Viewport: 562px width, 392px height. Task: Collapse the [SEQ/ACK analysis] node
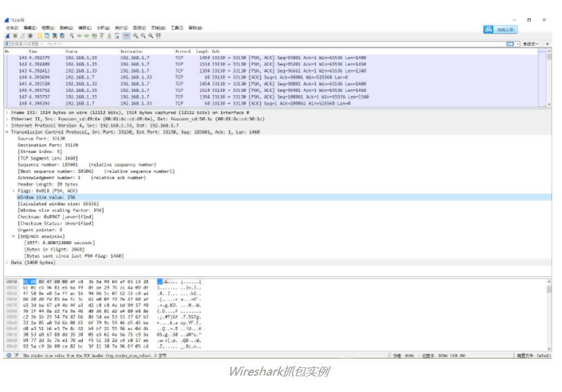tap(14, 236)
